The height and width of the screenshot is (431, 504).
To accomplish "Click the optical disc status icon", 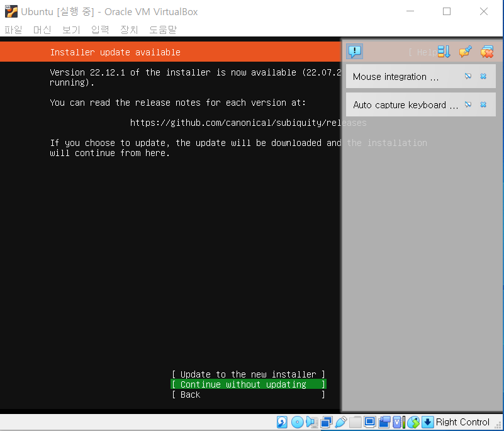I will click(x=297, y=422).
